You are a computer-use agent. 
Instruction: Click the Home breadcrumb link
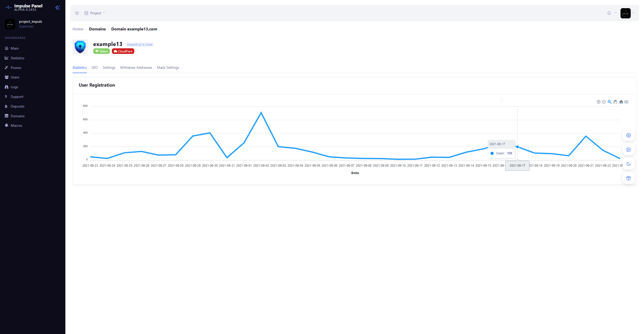[x=78, y=29]
